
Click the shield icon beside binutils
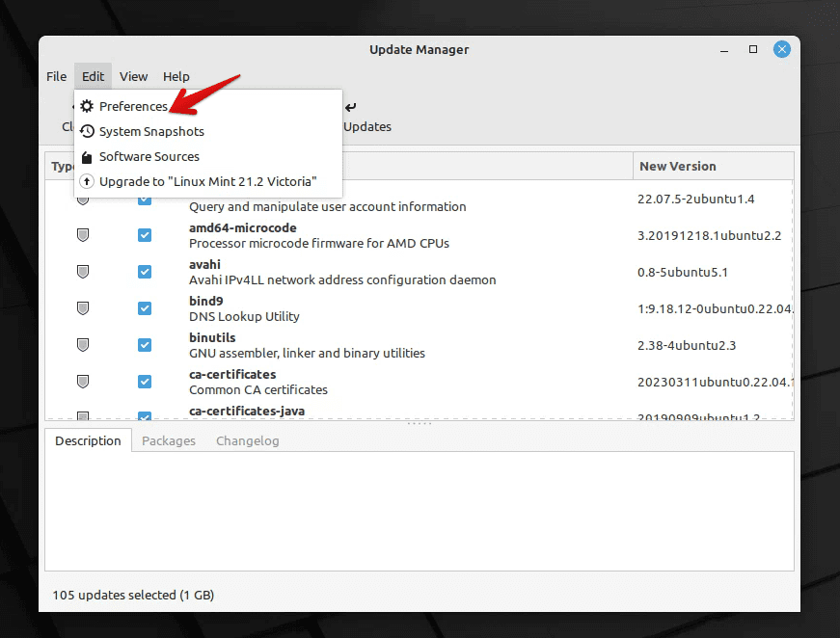[x=83, y=344]
